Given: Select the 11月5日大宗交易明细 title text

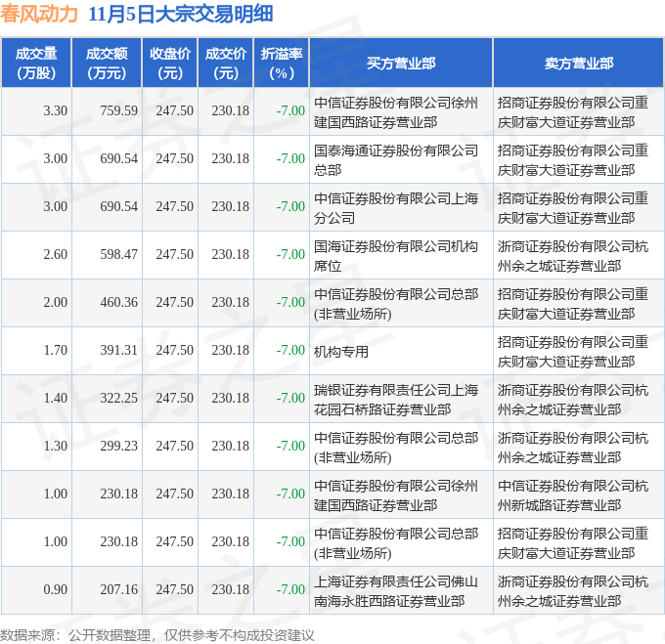Looking at the screenshot, I should click(x=181, y=14).
